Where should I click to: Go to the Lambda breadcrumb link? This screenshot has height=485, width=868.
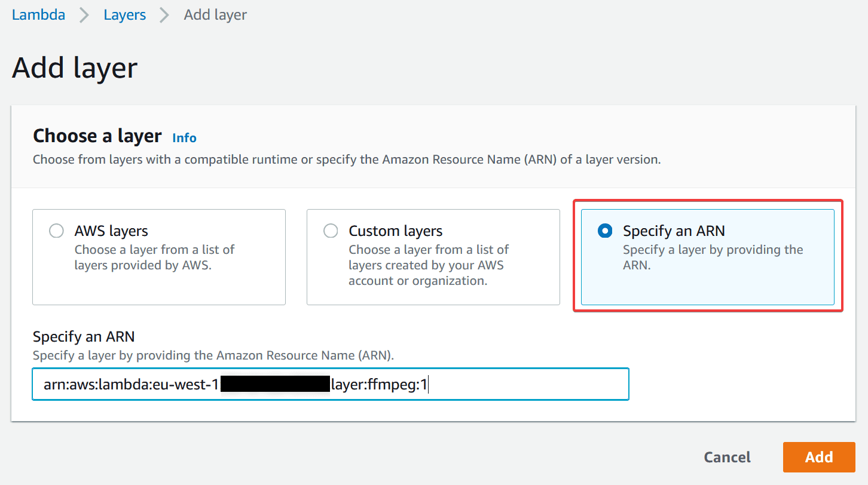tap(38, 15)
